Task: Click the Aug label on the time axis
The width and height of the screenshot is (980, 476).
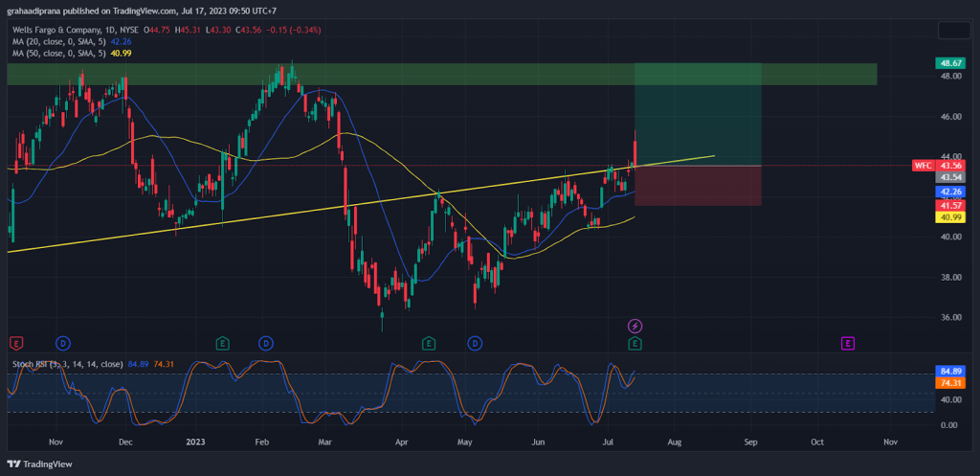Action: (675, 442)
